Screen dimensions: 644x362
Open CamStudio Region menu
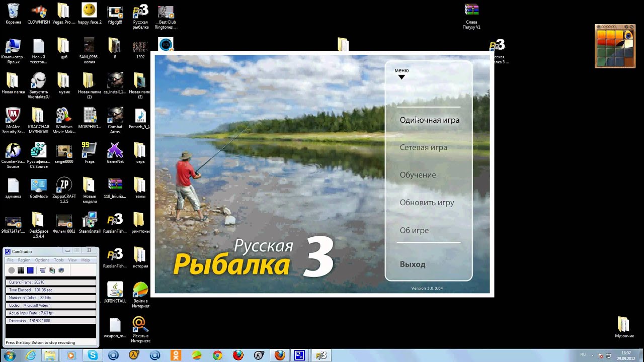(x=24, y=260)
